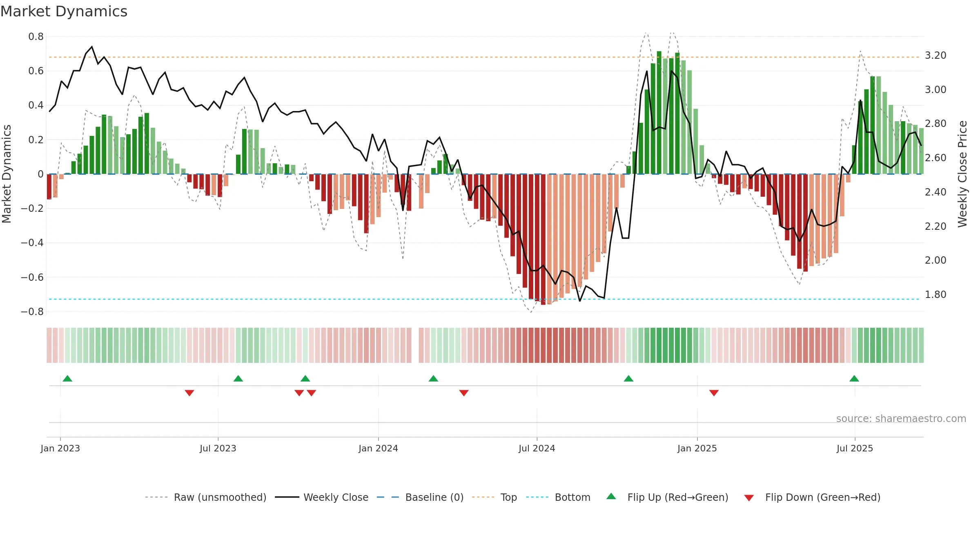Image resolution: width=980 pixels, height=551 pixels.
Task: Select the green flip-up marker at Jul 2025
Action: (854, 378)
